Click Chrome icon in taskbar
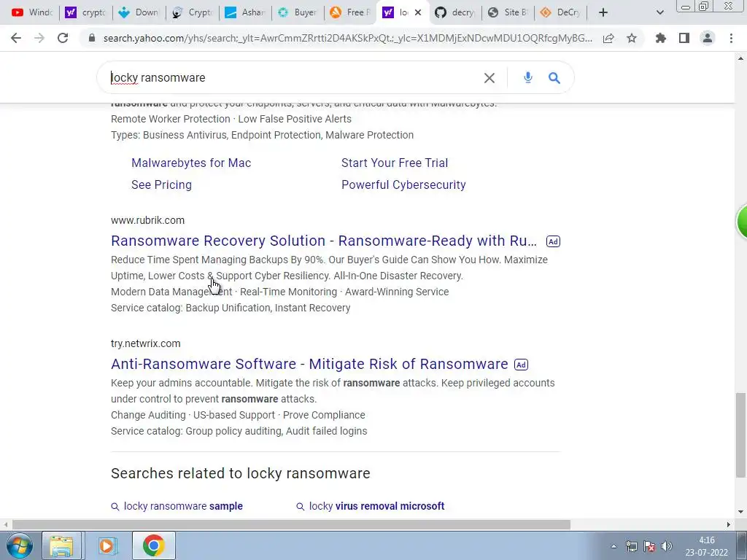 [x=153, y=545]
